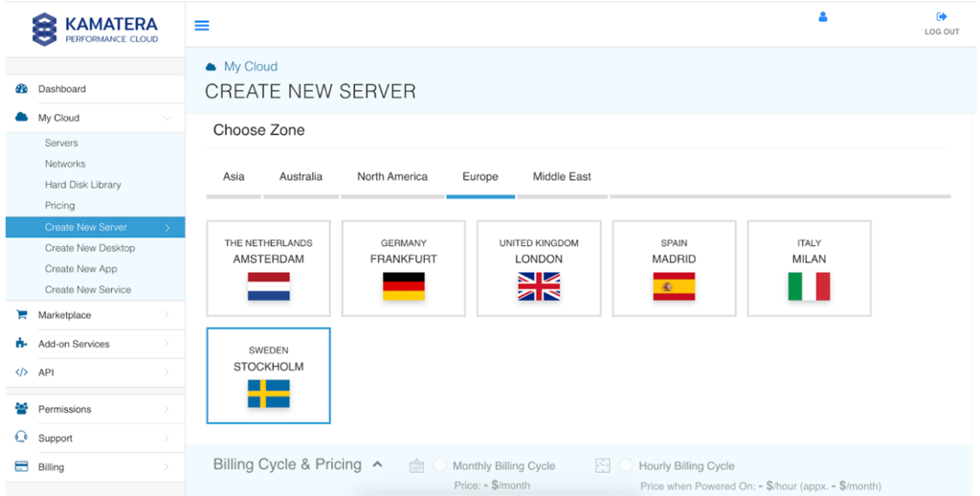Click the German flag
This screenshot has height=496, width=980.
click(404, 286)
